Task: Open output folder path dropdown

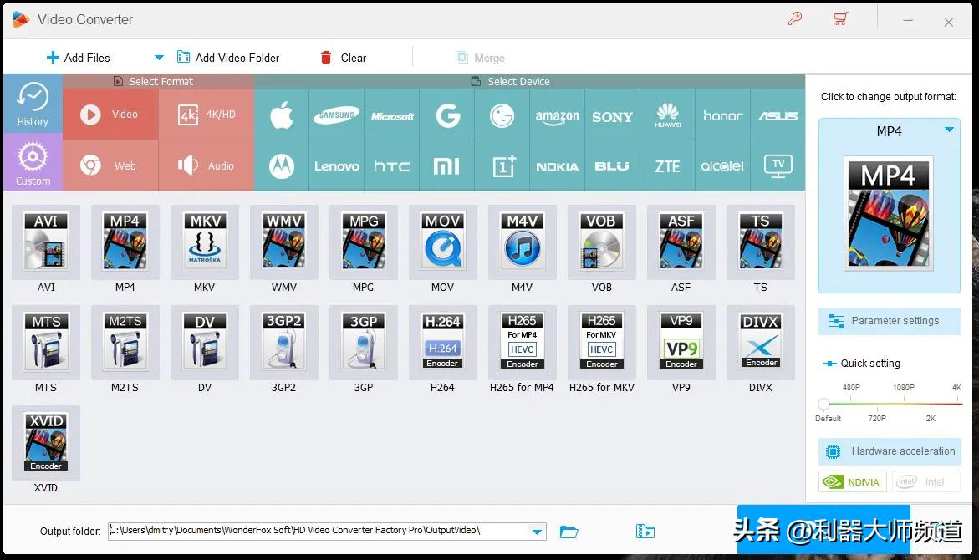Action: point(537,532)
